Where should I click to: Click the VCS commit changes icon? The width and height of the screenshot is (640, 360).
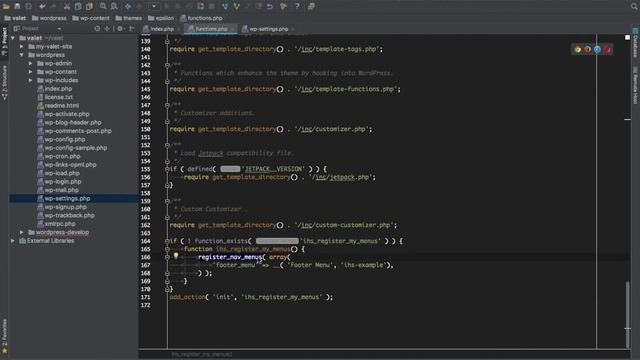click(x=236, y=7)
